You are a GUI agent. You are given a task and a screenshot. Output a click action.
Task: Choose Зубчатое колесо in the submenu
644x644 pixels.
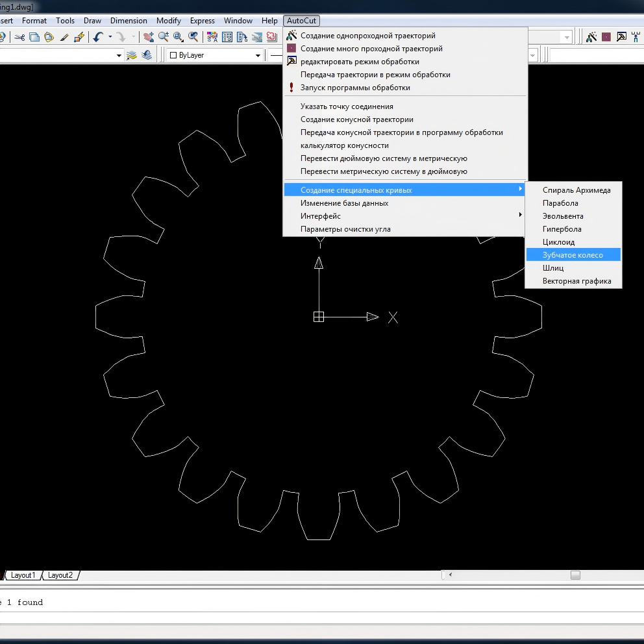[x=573, y=254]
